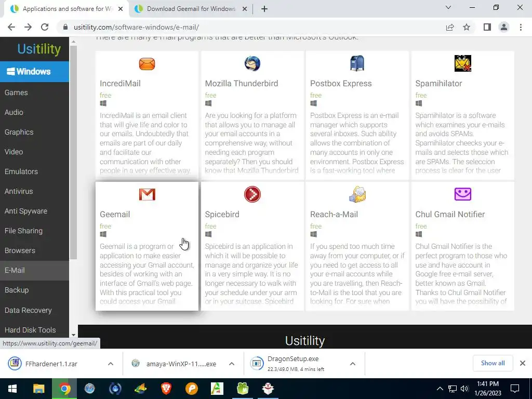
Task: Open the Mozilla Thunderbird title link
Action: [241, 84]
